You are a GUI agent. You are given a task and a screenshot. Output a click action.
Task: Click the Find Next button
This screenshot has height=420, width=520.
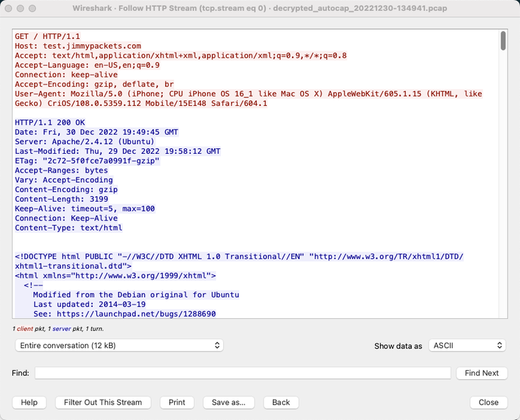point(482,373)
